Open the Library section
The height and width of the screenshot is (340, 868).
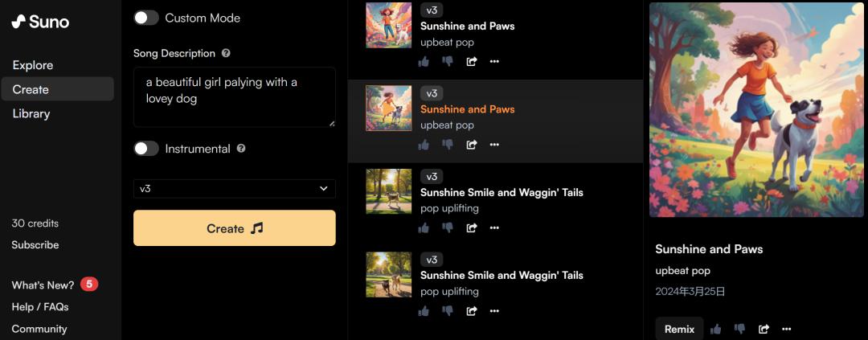[31, 113]
